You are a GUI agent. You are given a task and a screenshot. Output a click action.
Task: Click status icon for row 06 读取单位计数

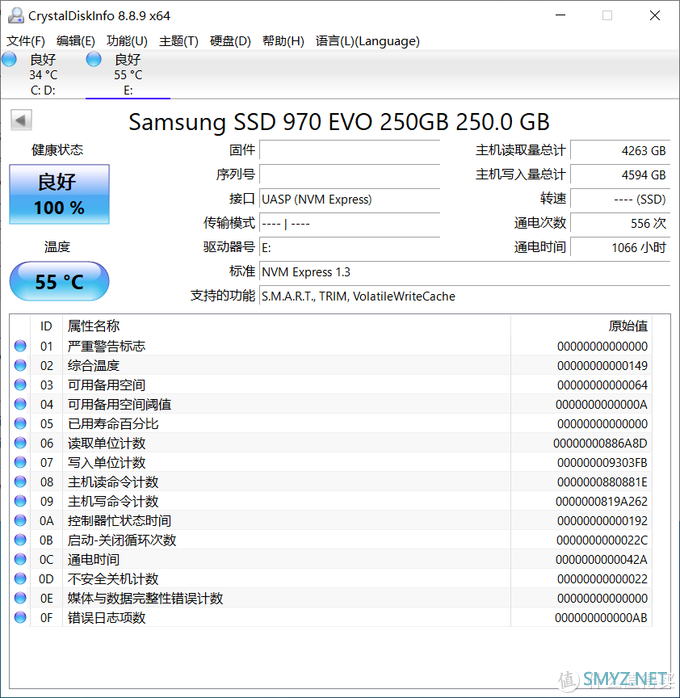(20, 442)
